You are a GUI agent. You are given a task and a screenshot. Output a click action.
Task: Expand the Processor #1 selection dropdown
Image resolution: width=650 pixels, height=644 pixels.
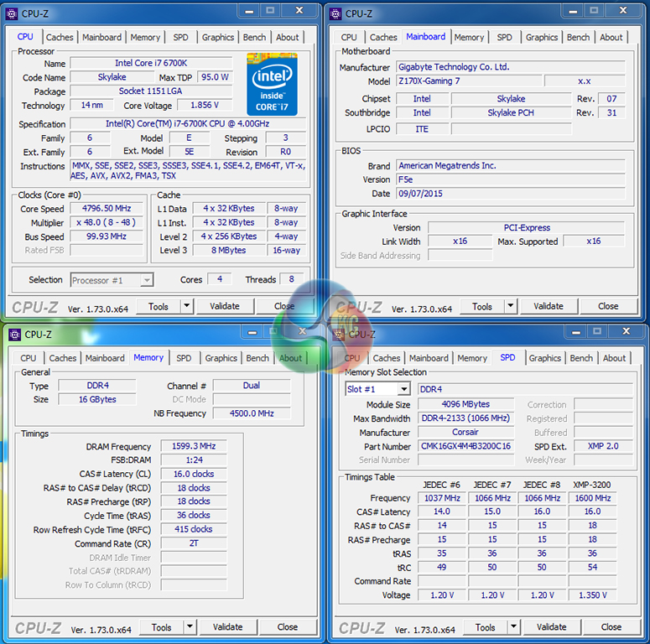click(147, 280)
